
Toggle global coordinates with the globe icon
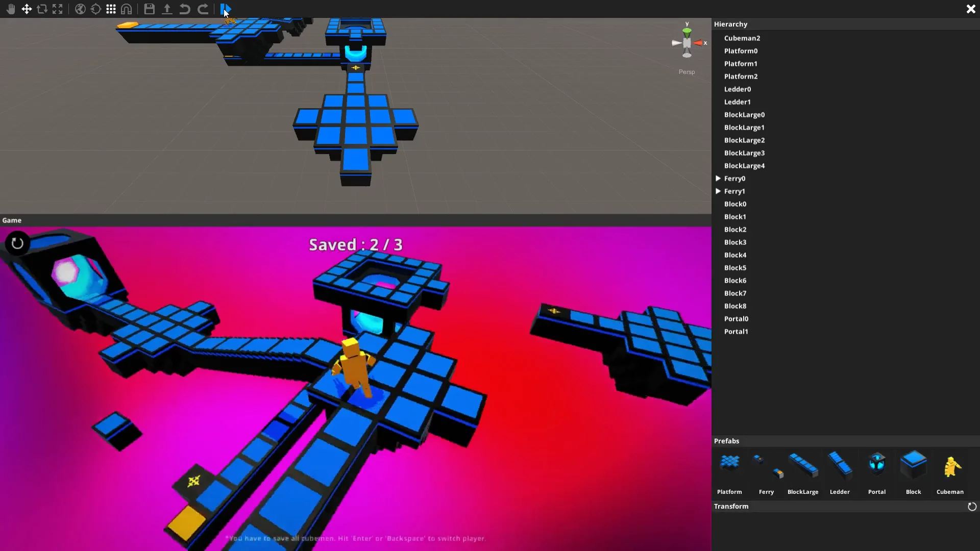80,9
